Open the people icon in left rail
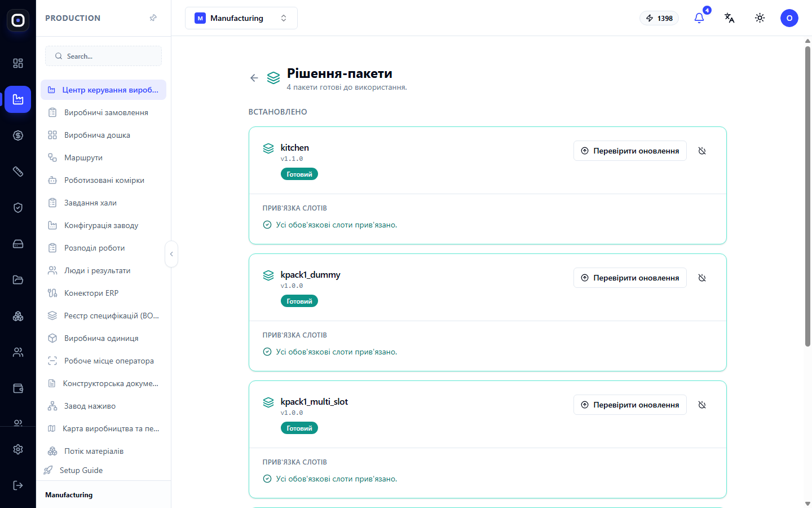The width and height of the screenshot is (812, 508). 18,352
